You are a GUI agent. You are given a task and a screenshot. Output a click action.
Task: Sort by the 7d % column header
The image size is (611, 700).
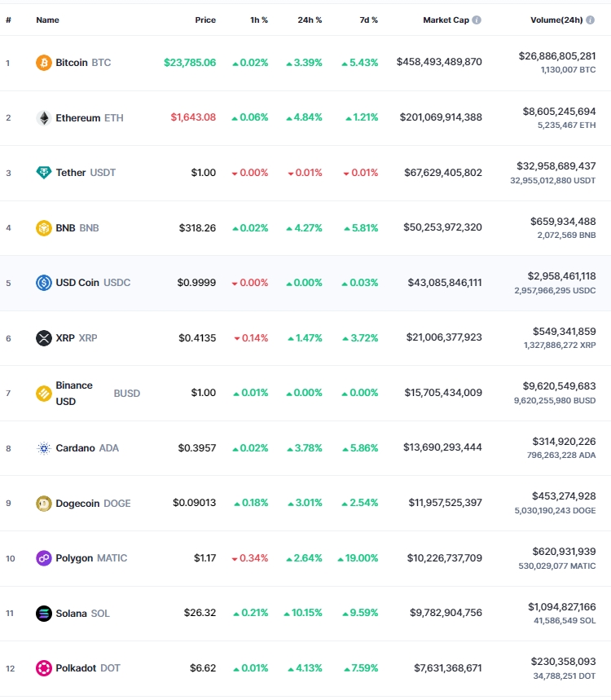(369, 20)
